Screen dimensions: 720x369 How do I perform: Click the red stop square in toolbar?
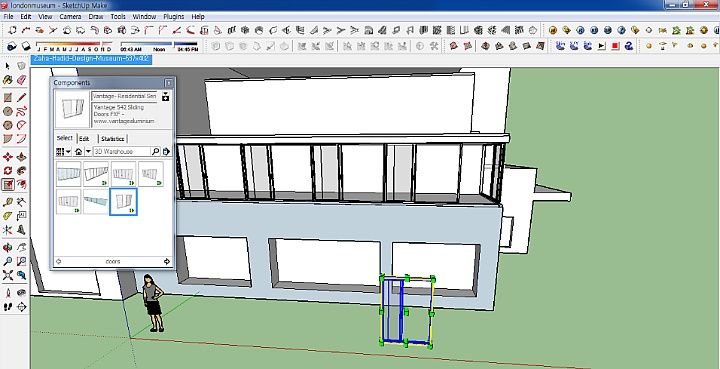(x=615, y=46)
